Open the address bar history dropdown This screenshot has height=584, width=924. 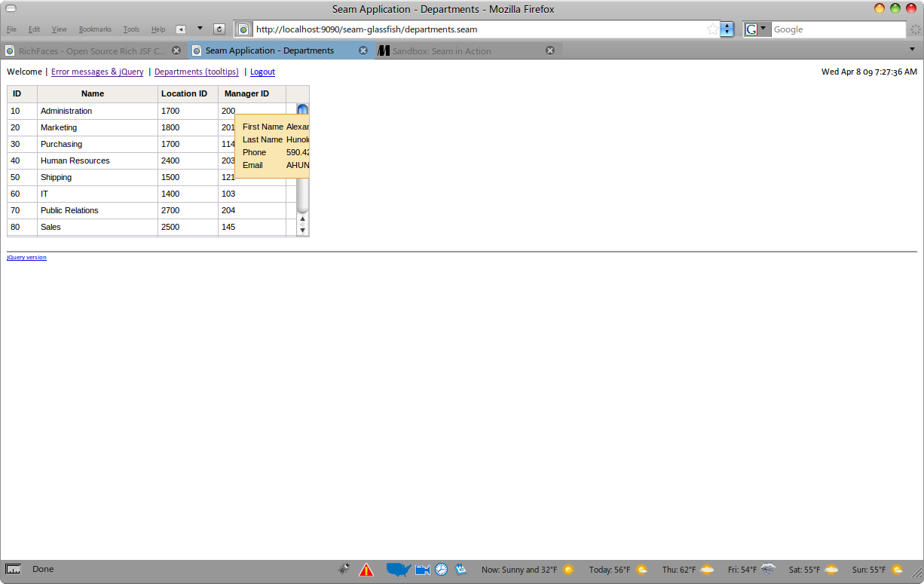pyautogui.click(x=727, y=29)
